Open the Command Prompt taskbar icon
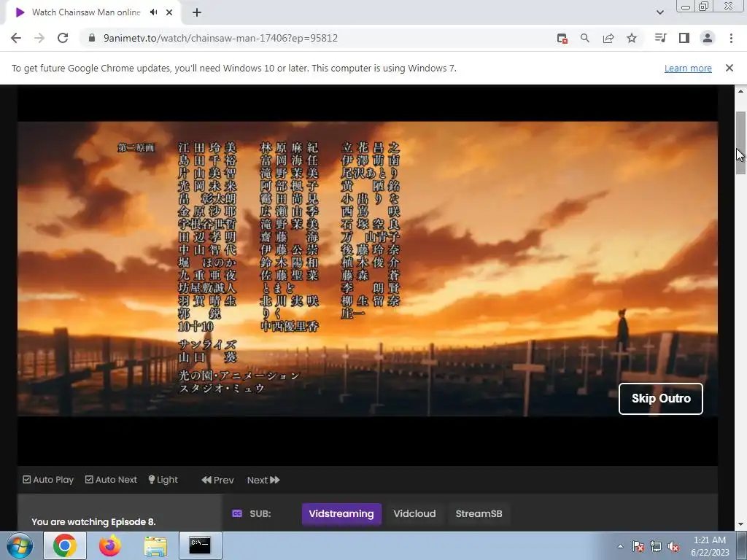 pos(200,545)
